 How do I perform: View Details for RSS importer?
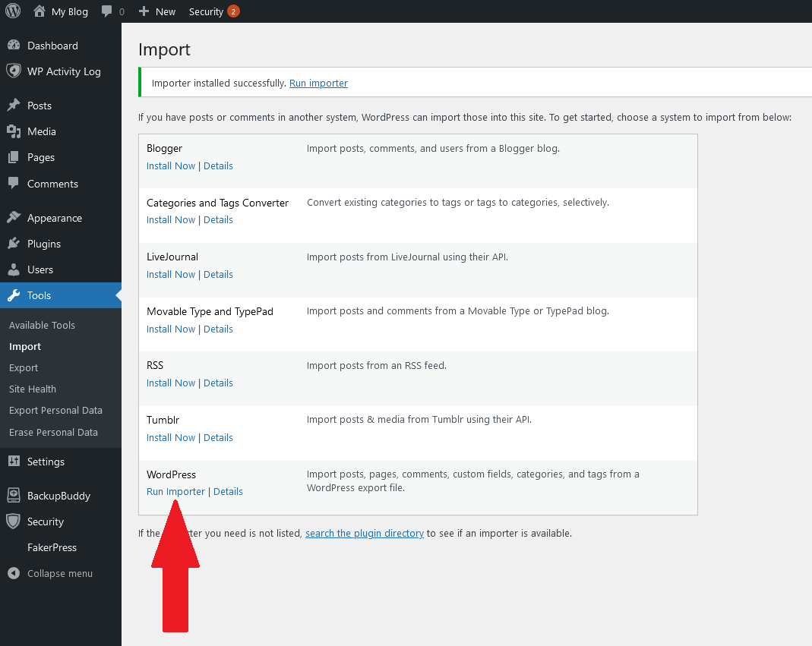(218, 383)
